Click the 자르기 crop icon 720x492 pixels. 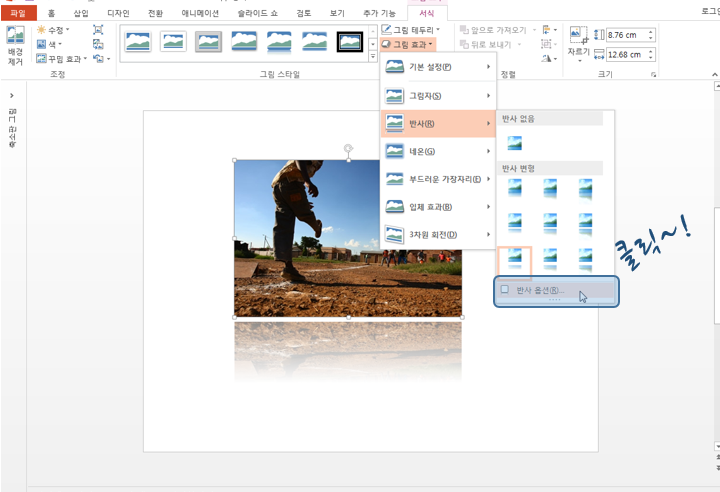point(579,35)
